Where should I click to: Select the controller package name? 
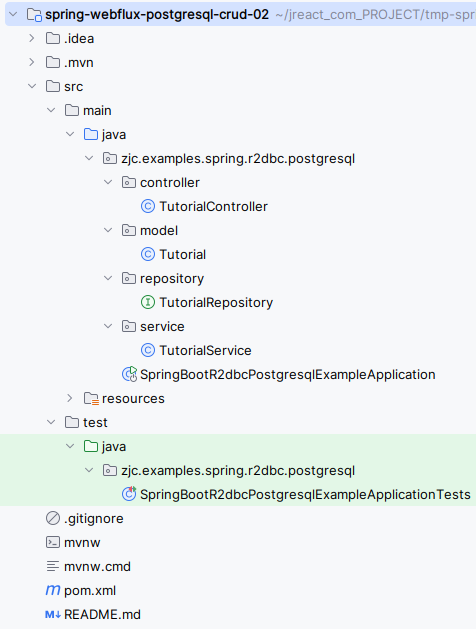point(170,183)
